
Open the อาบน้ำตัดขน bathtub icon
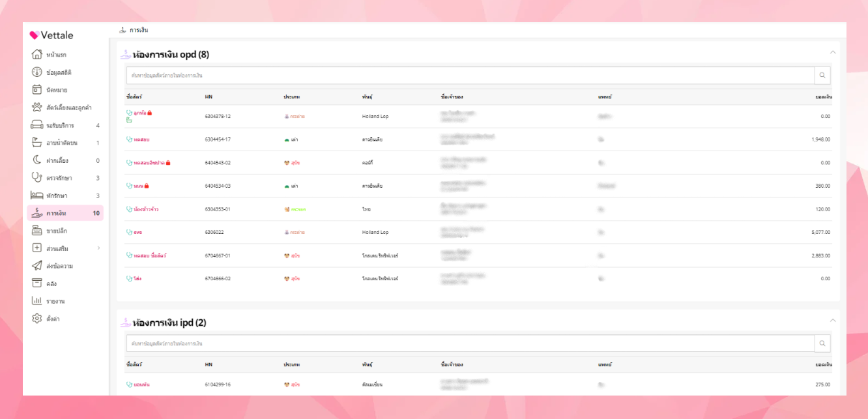(37, 143)
